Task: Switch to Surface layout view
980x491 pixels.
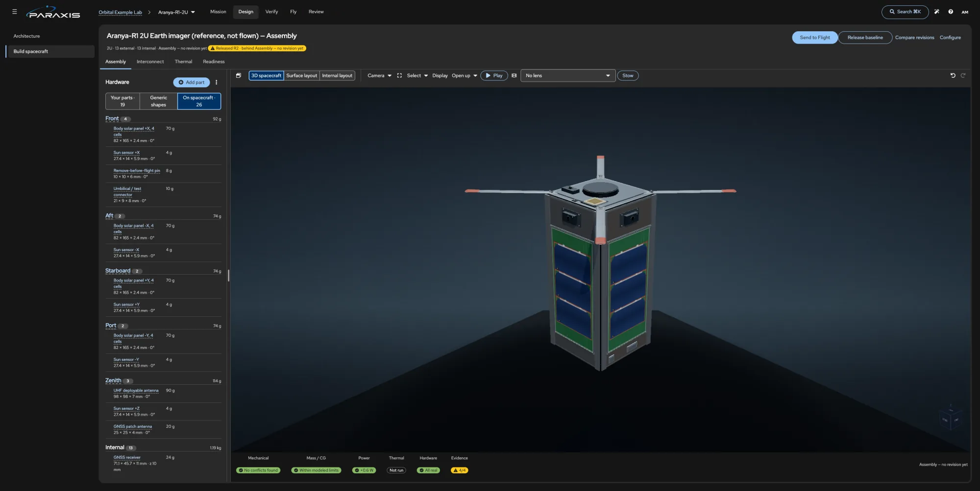Action: (x=302, y=75)
